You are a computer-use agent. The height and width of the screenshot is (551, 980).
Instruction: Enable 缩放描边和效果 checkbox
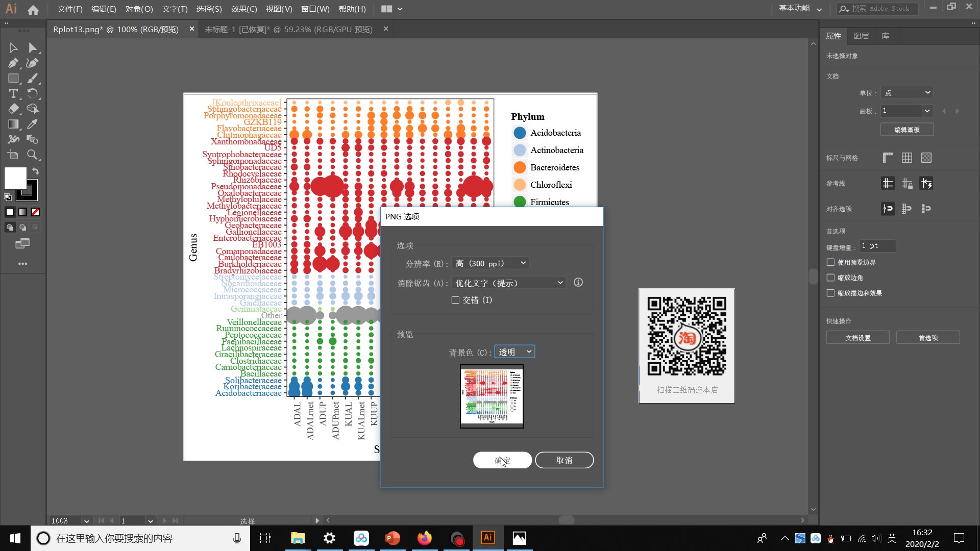click(830, 293)
